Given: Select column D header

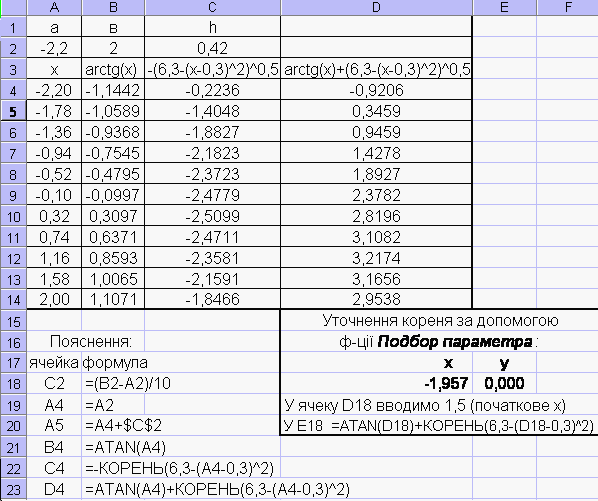Looking at the screenshot, I should tap(376, 7).
